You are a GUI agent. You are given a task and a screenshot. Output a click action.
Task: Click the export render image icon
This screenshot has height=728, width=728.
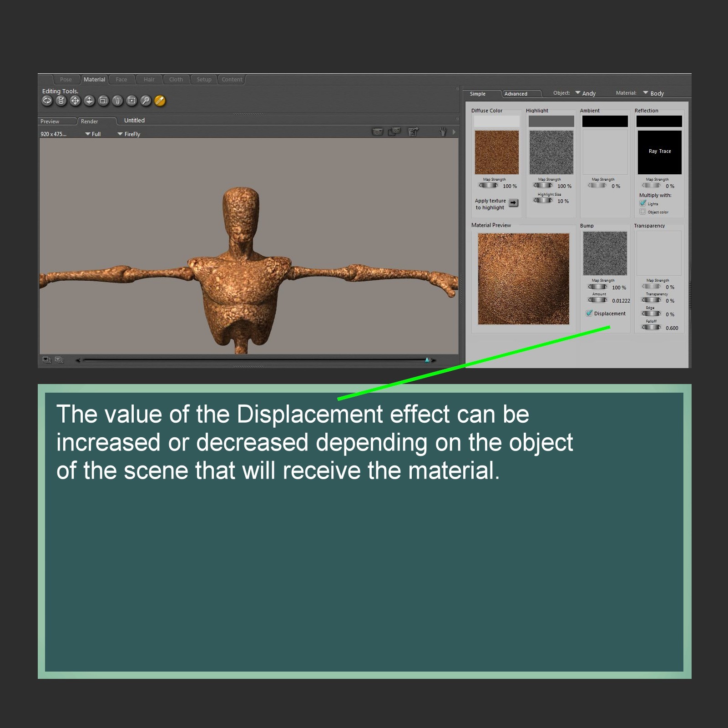click(413, 131)
